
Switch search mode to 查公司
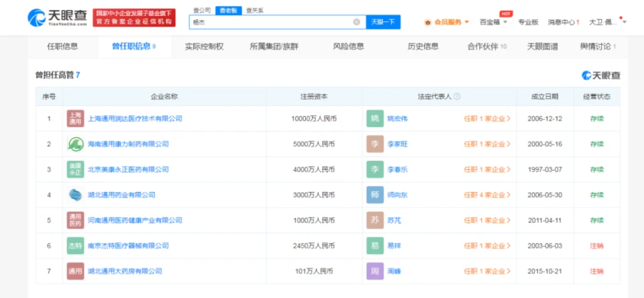tap(201, 10)
